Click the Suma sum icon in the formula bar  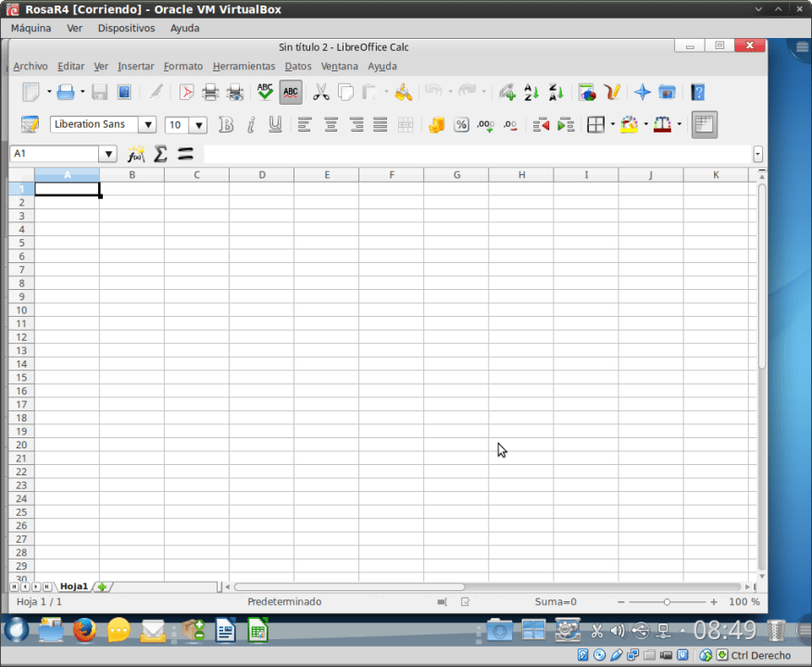click(x=159, y=154)
